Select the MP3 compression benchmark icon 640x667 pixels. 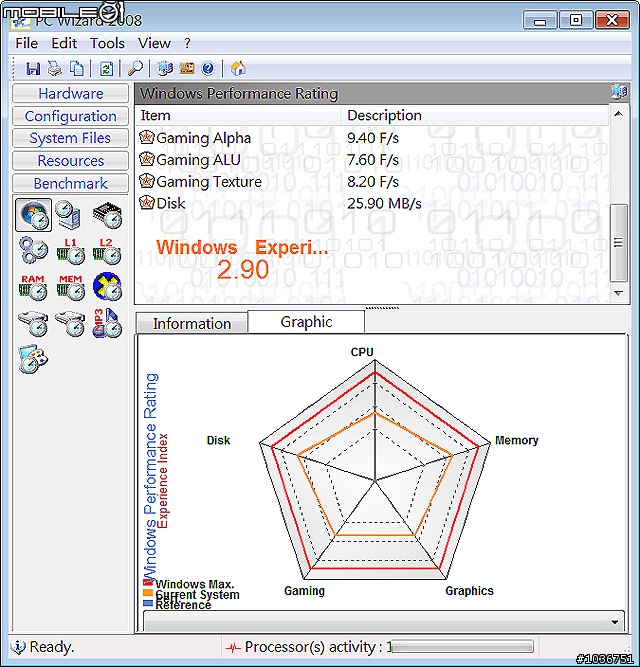107,323
